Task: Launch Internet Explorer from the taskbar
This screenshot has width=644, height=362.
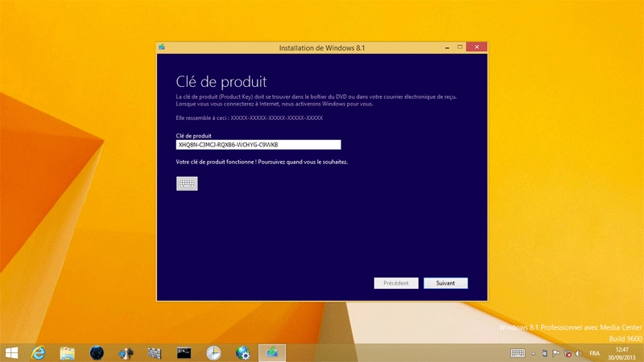Action: pyautogui.click(x=38, y=352)
